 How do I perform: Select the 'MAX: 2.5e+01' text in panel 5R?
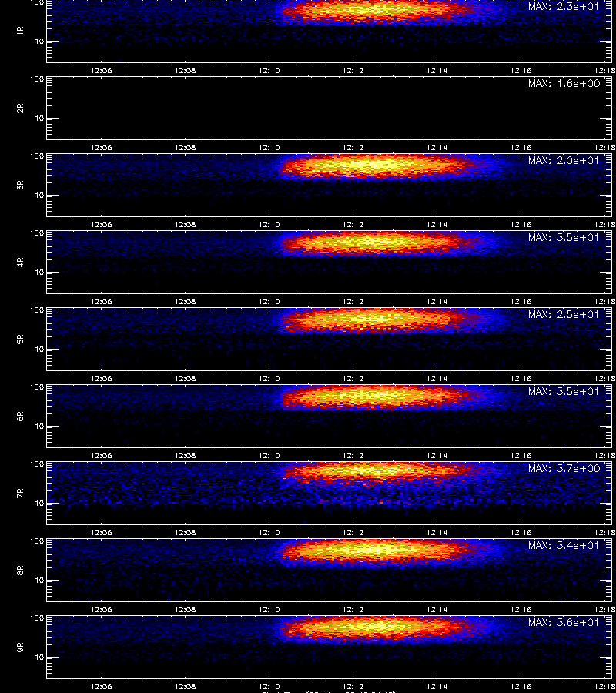pyautogui.click(x=564, y=314)
